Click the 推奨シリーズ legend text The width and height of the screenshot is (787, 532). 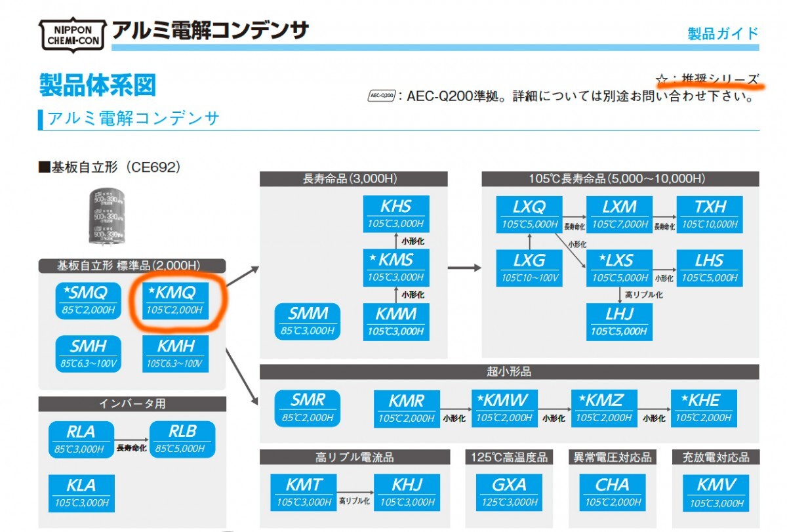pyautogui.click(x=720, y=79)
